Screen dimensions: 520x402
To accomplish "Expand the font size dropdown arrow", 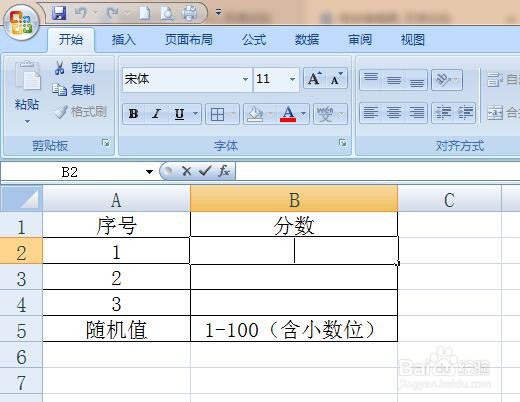I will click(x=292, y=79).
